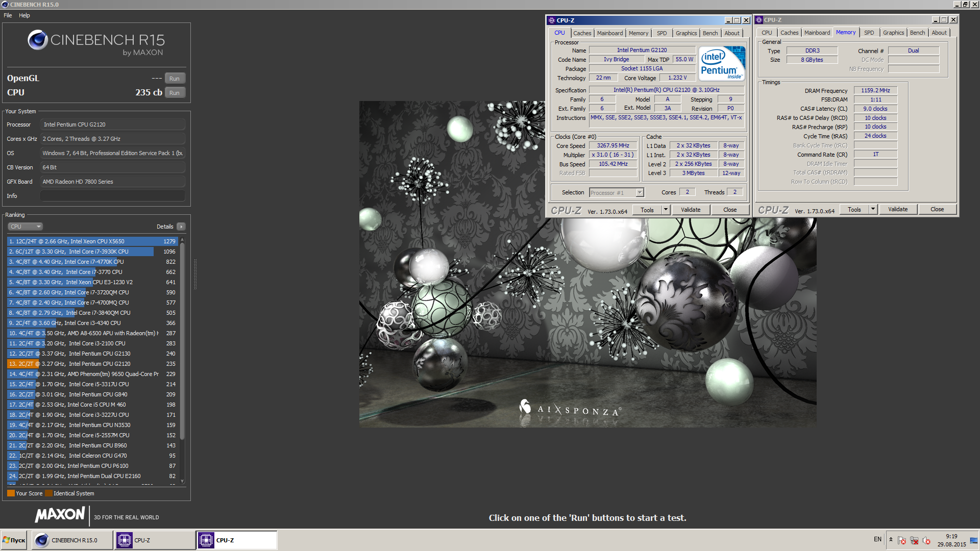Open the Tools dropdown arrow in CPU-Z Memory window
Screen dimensions: 980x551
click(873, 209)
